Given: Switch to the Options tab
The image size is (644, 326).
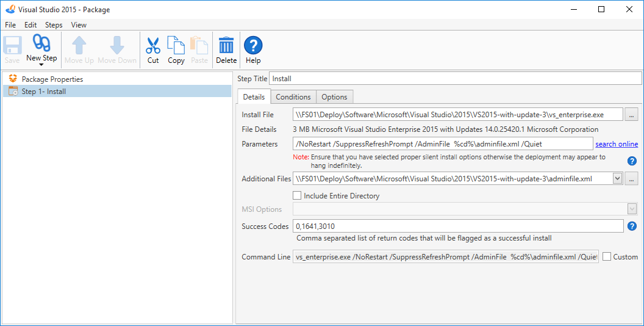Looking at the screenshot, I should pyautogui.click(x=334, y=97).
